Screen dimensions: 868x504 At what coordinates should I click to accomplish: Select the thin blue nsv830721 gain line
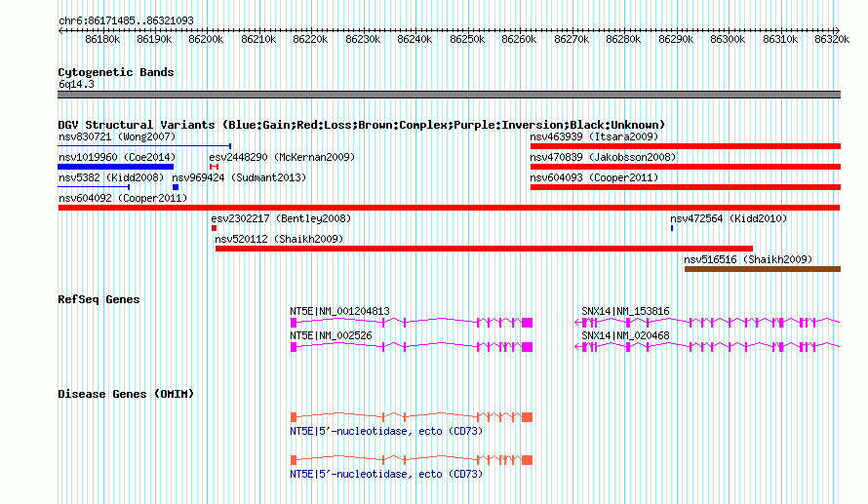pyautogui.click(x=144, y=146)
